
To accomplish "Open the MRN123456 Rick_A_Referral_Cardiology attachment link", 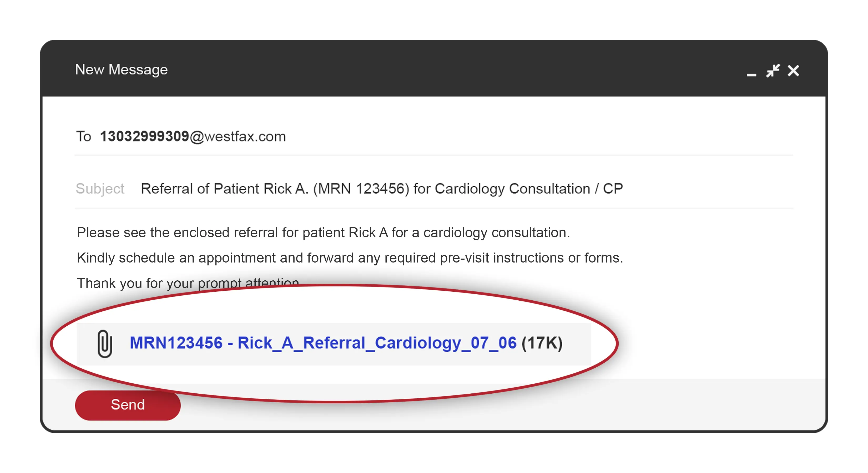I will 322,343.
